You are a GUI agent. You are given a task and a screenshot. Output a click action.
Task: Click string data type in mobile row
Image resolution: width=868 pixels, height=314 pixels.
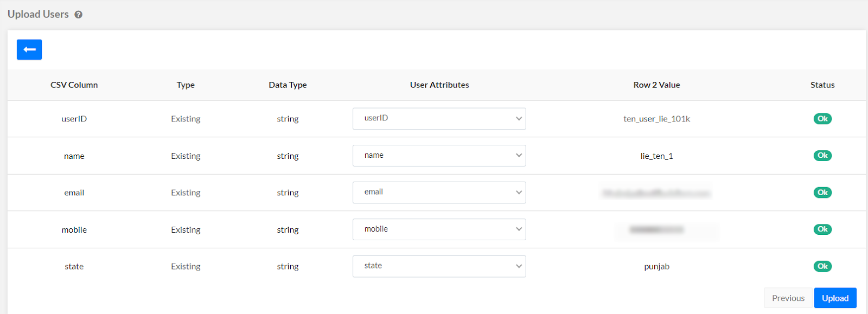coord(288,230)
